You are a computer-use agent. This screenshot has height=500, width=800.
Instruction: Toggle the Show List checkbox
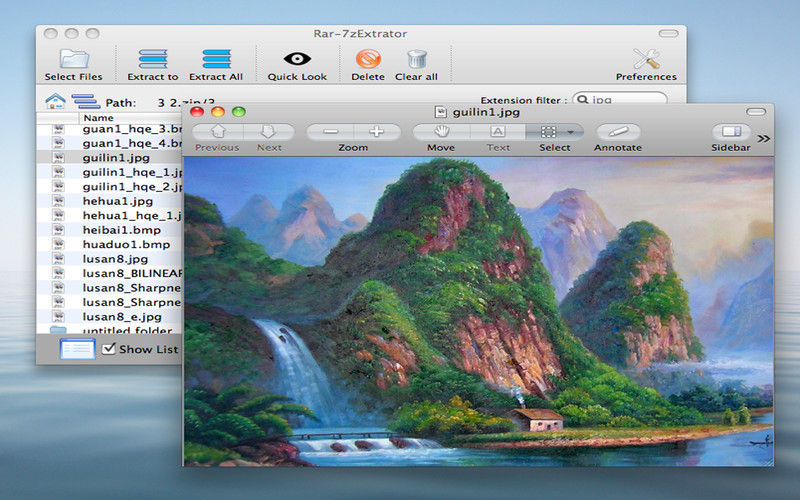click(x=109, y=349)
